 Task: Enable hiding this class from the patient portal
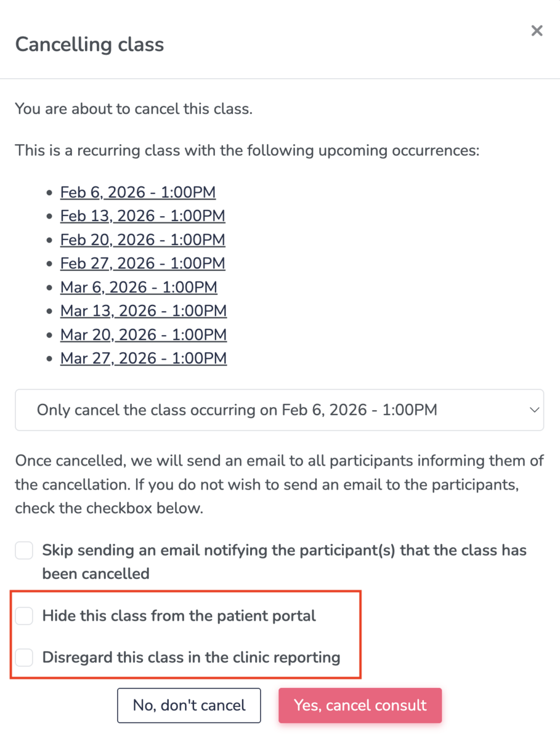pyautogui.click(x=23, y=615)
